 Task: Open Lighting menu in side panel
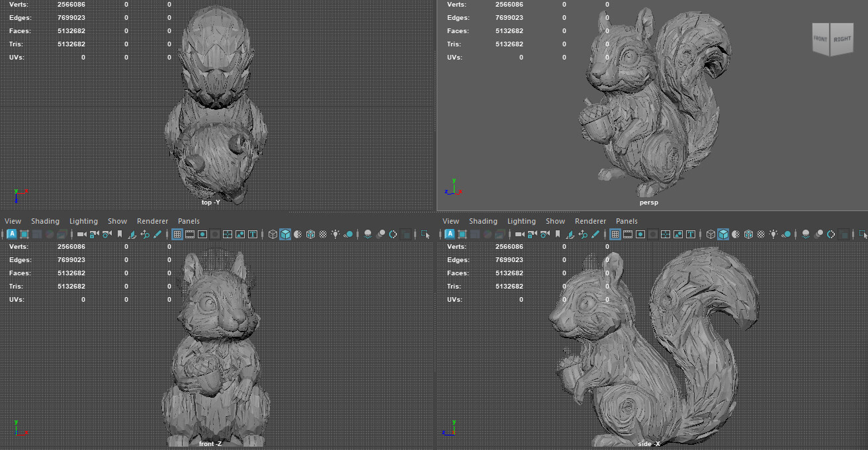pos(521,221)
